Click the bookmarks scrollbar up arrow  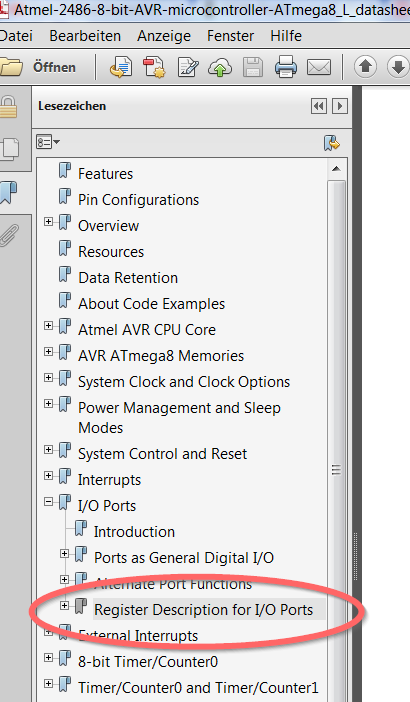coord(336,169)
